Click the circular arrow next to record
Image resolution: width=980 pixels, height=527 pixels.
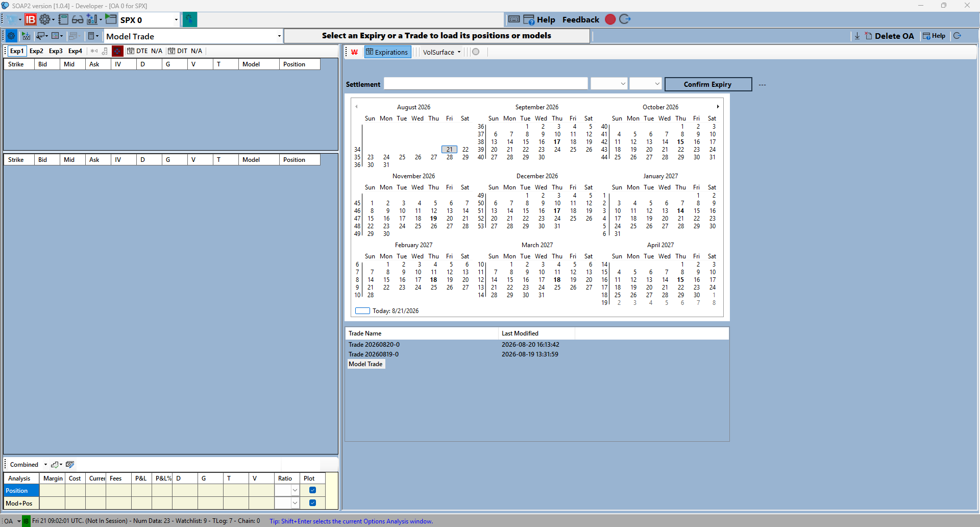click(625, 19)
